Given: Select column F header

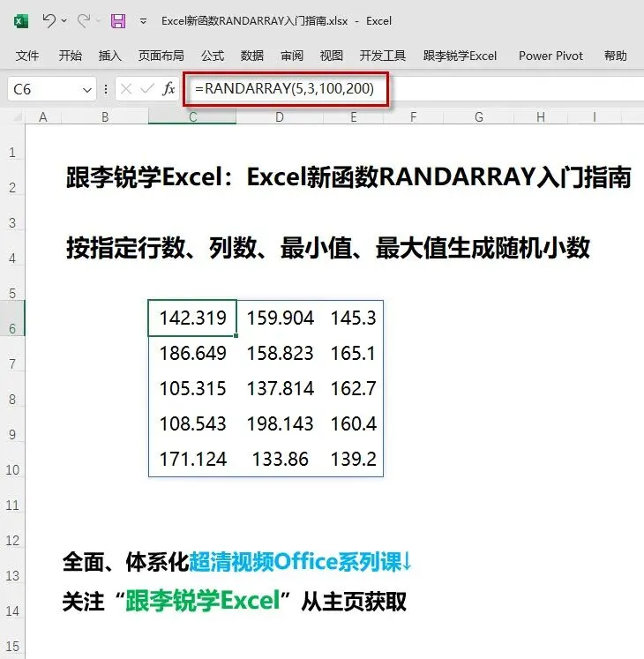Looking at the screenshot, I should 413,117.
